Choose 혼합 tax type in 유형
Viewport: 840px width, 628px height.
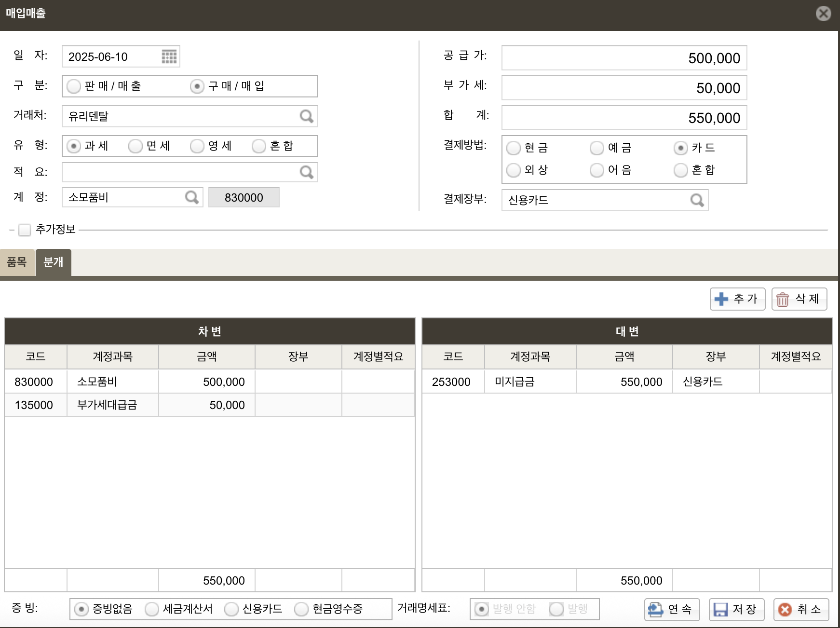coord(259,146)
